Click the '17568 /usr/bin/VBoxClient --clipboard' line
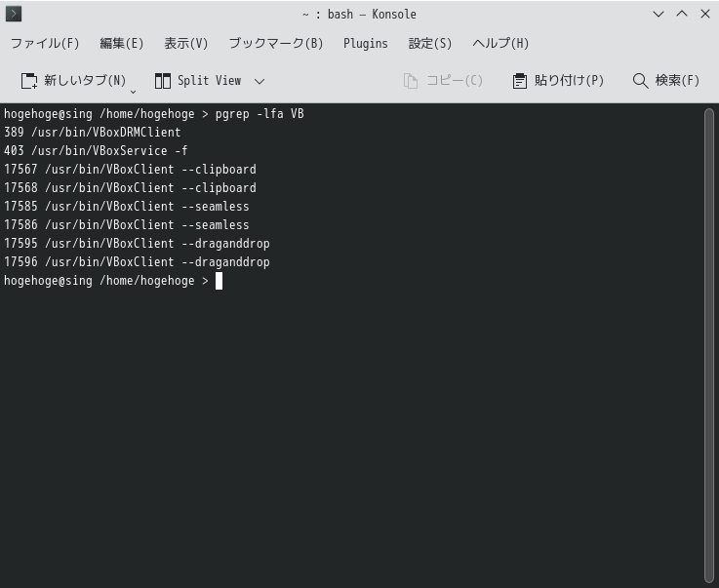 (x=130, y=187)
